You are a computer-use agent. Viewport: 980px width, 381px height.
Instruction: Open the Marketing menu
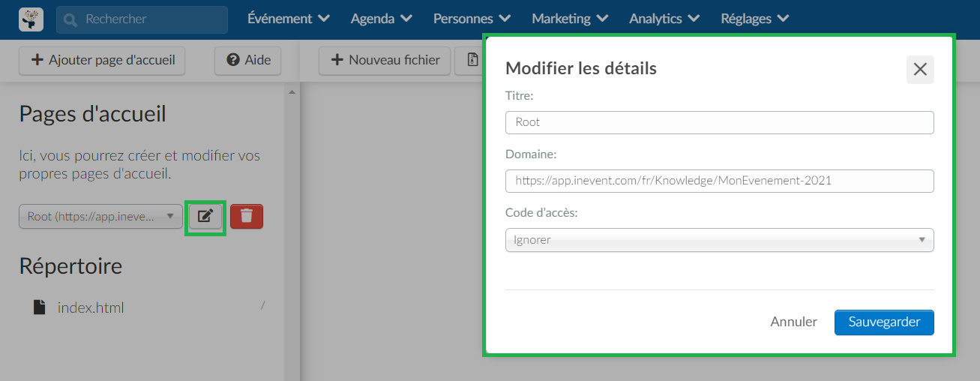click(570, 19)
